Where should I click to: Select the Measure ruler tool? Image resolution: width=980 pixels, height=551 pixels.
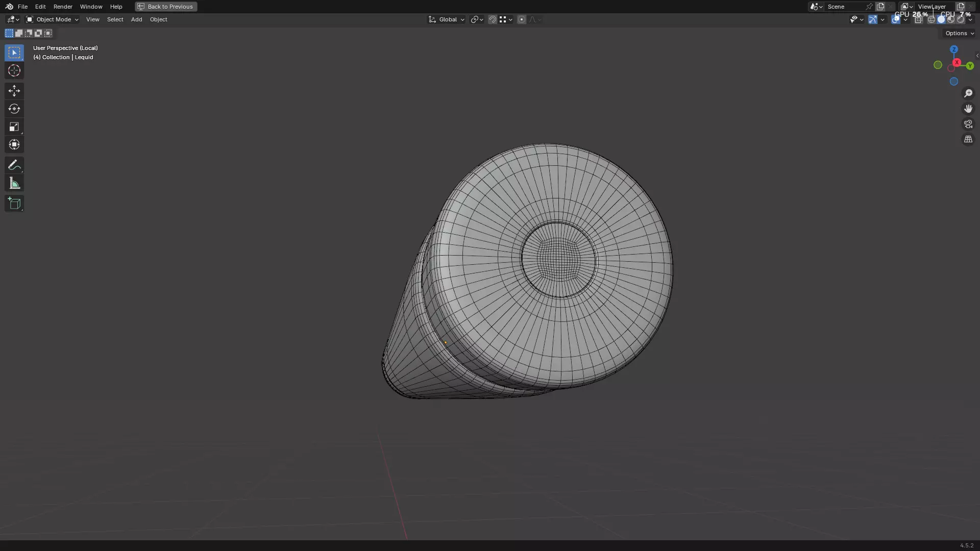(14, 183)
